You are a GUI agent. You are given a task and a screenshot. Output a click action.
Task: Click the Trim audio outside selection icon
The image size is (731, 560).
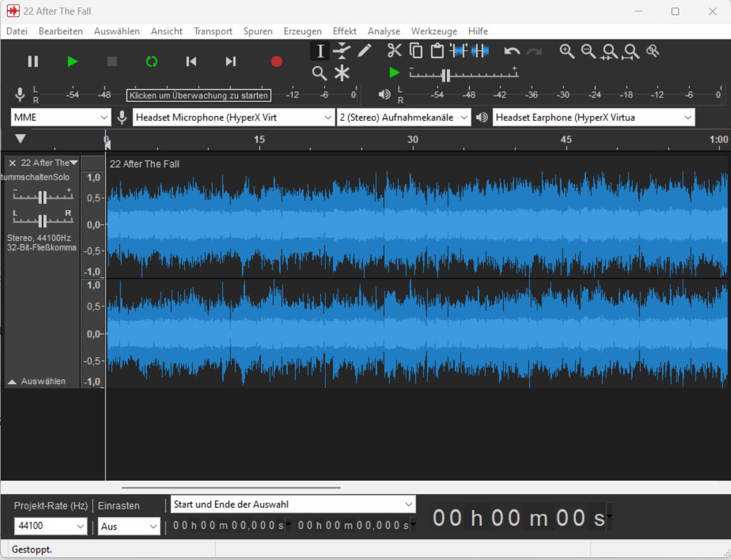(x=458, y=51)
